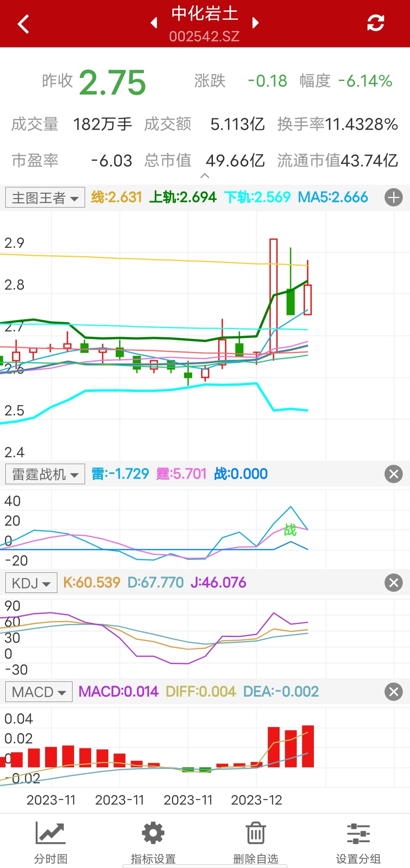Screen dimensions: 410x868
Task: Close the MACD indicator panel
Action: click(393, 692)
